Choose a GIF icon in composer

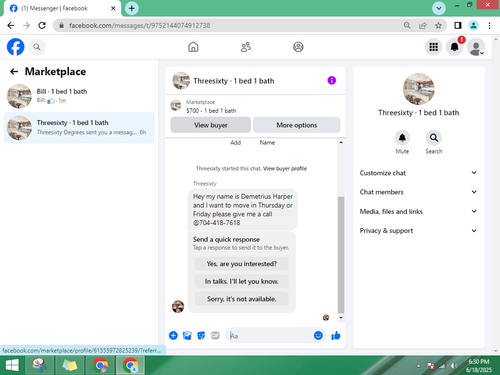click(x=215, y=335)
